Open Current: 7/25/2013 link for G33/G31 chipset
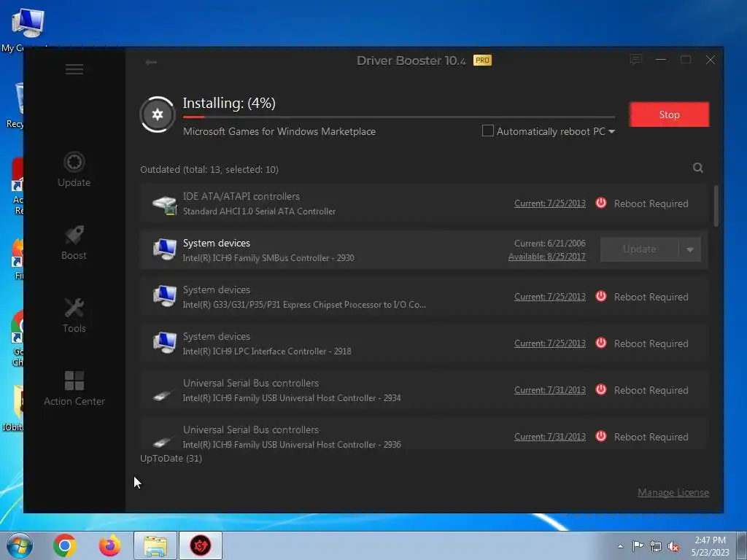747x560 pixels. click(550, 297)
